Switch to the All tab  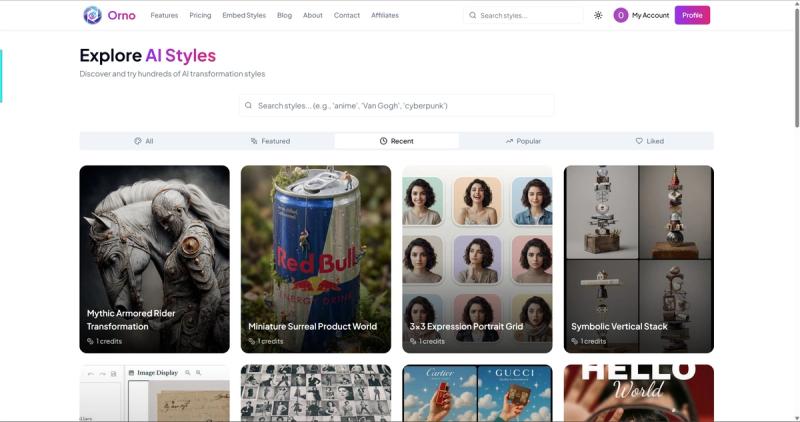(144, 141)
